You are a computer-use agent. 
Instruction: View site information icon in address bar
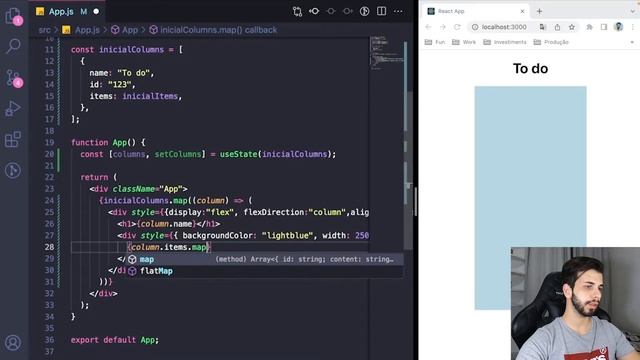(475, 27)
